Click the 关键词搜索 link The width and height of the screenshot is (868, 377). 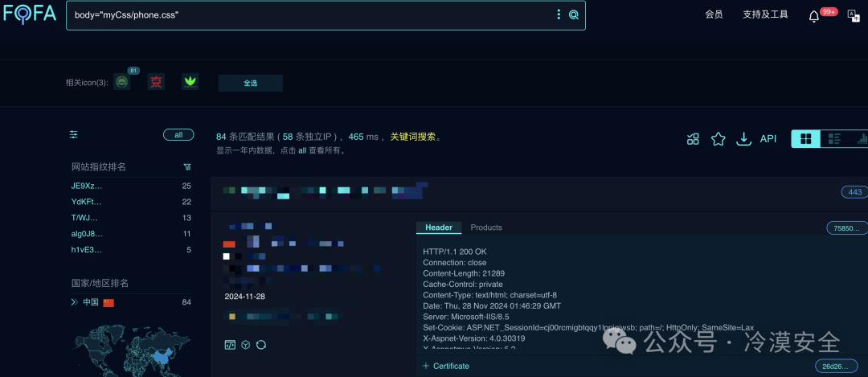click(x=413, y=137)
